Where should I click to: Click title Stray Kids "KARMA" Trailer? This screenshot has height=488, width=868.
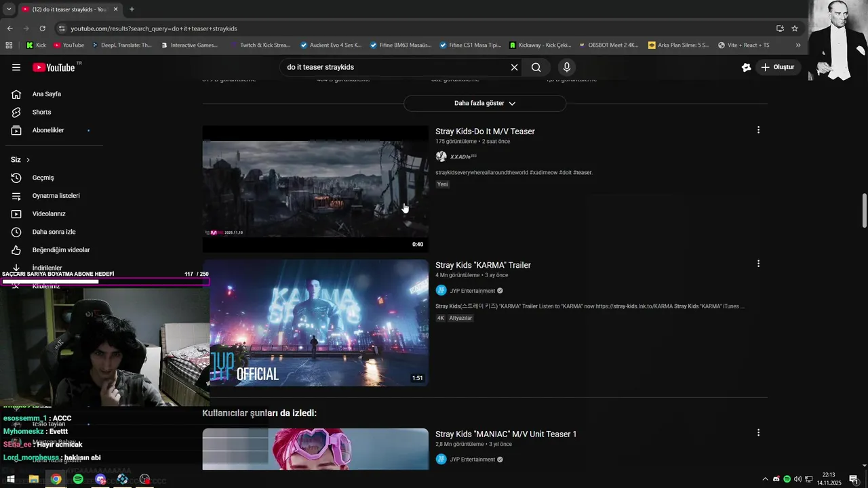(x=483, y=265)
